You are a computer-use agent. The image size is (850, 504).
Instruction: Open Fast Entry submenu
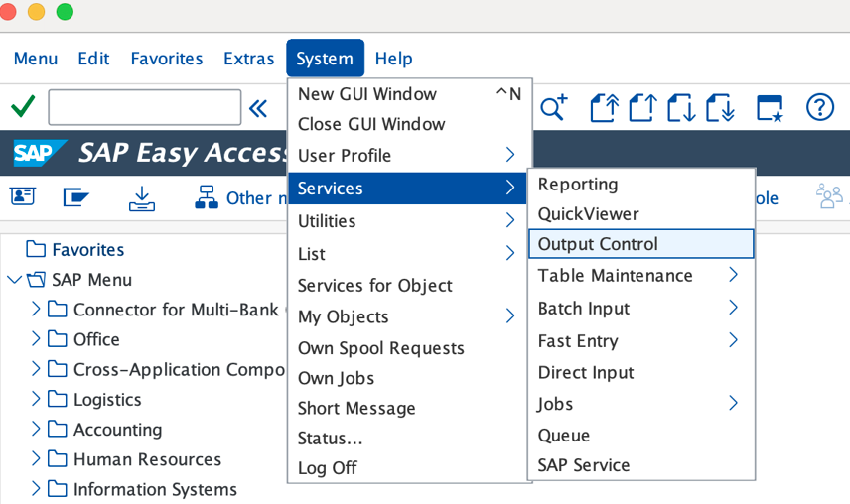point(641,340)
